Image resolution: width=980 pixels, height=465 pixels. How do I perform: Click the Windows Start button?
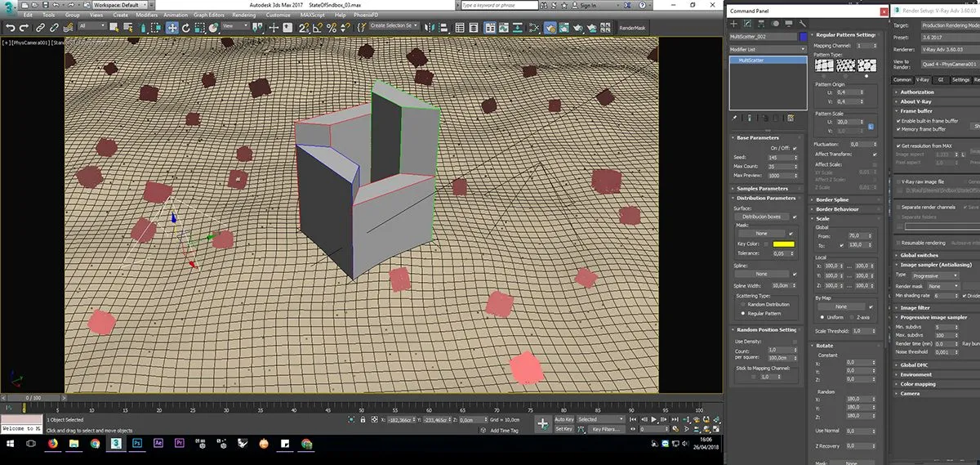point(10,443)
